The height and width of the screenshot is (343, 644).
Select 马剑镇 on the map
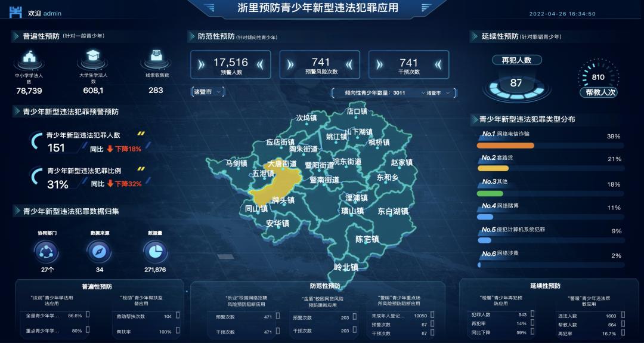[237, 163]
